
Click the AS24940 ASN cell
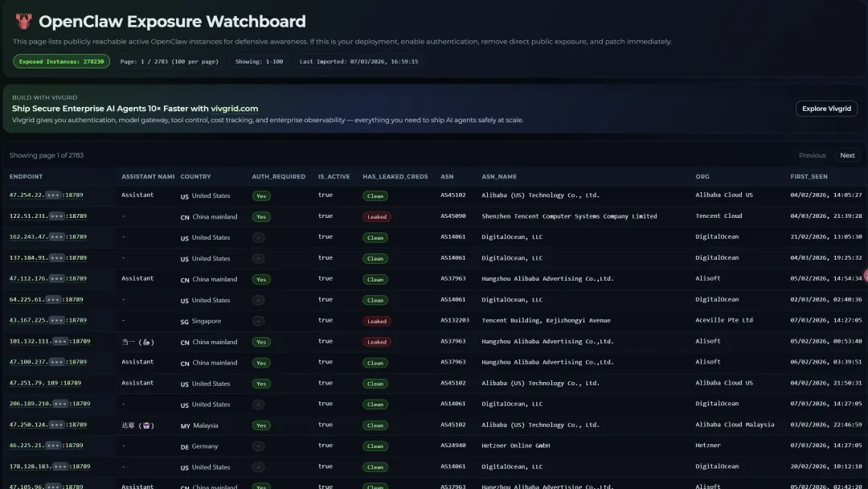(x=452, y=446)
